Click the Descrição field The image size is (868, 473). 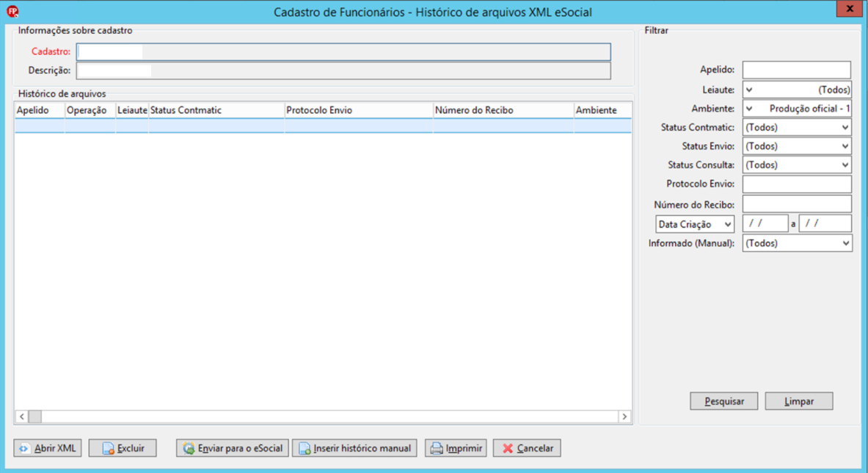[x=343, y=71]
